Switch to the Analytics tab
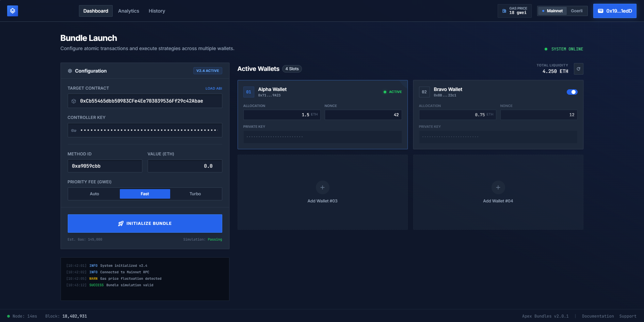This screenshot has height=322, width=644. pyautogui.click(x=128, y=11)
